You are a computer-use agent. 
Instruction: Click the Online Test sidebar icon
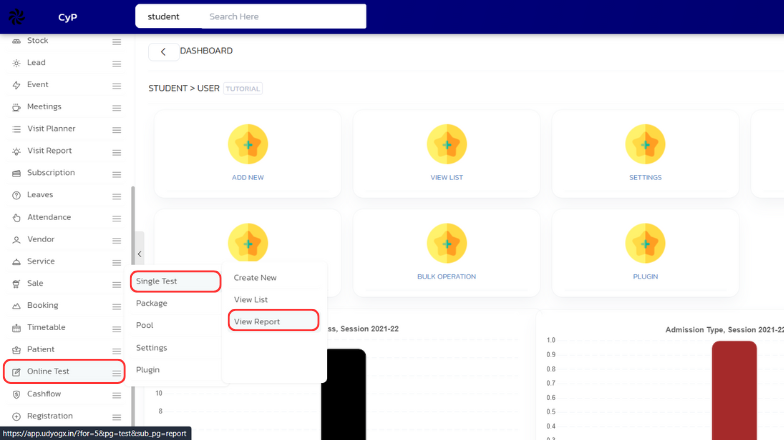pyautogui.click(x=16, y=372)
